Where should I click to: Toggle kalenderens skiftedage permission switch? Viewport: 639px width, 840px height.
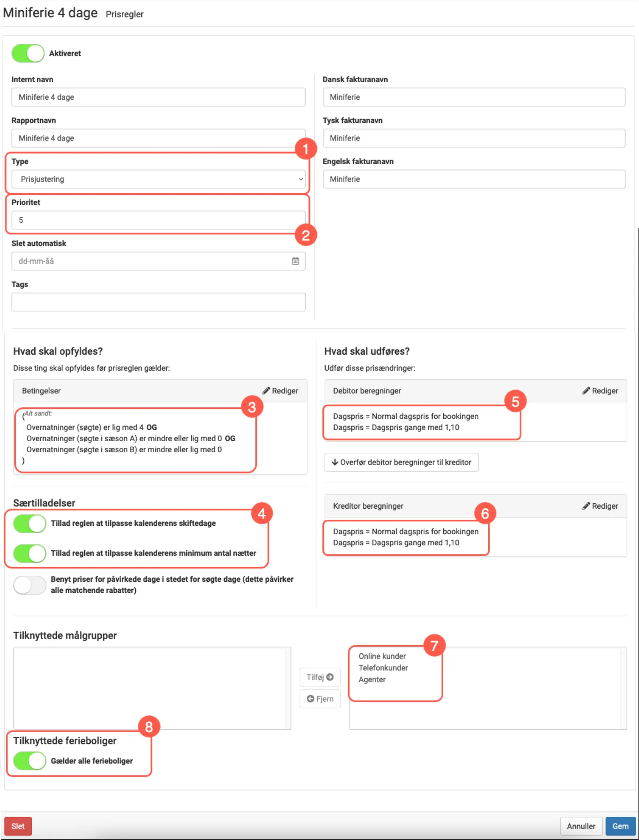point(30,523)
